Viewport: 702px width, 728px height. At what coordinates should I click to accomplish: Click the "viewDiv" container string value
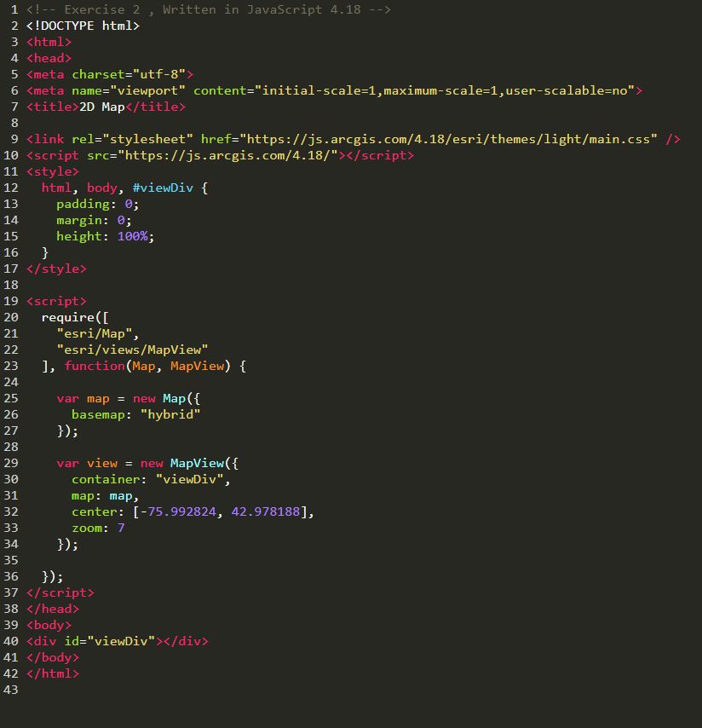(x=193, y=479)
